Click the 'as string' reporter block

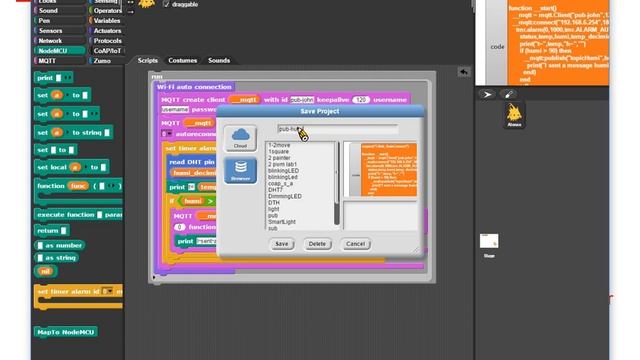click(x=57, y=258)
